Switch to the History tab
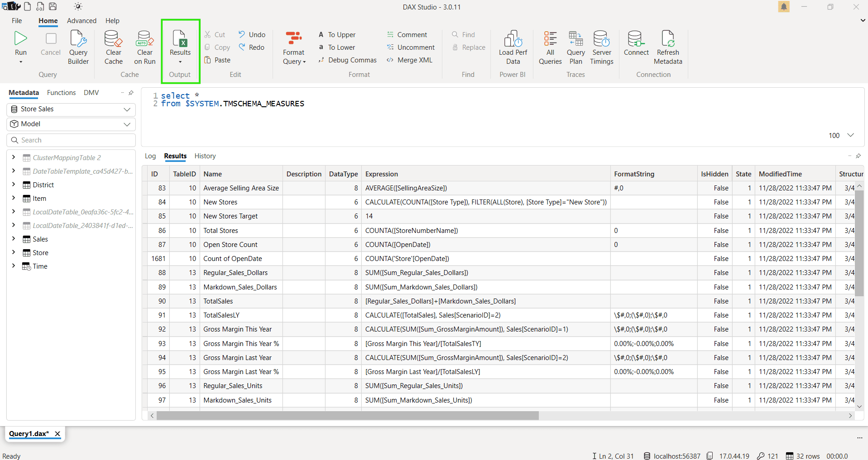The image size is (868, 460). click(205, 156)
